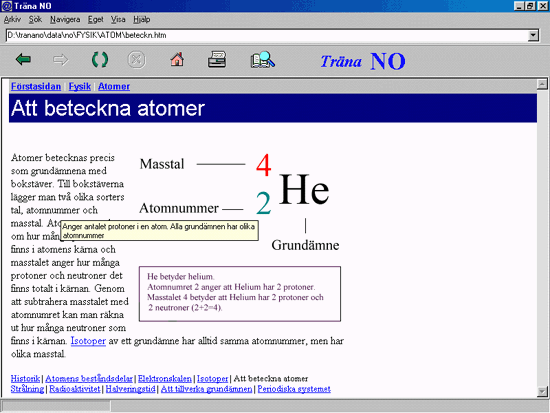Click the scrollbar up arrow
The width and height of the screenshot is (550, 413).
pyautogui.click(x=542, y=84)
